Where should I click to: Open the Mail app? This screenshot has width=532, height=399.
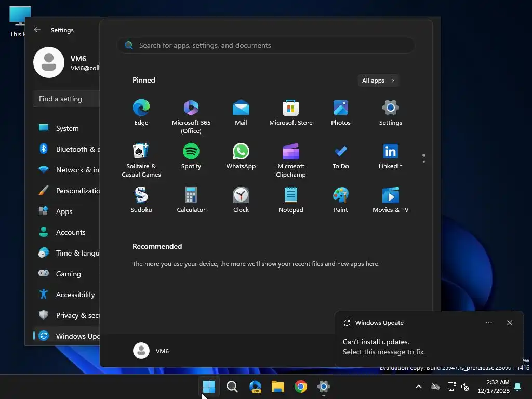(x=241, y=113)
